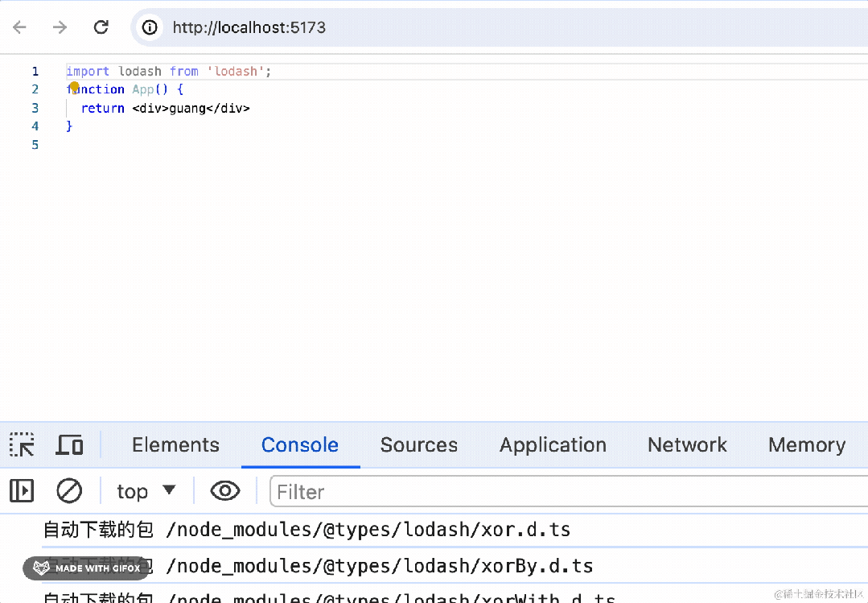
Task: Place cursor on the return div guang line
Action: click(166, 108)
